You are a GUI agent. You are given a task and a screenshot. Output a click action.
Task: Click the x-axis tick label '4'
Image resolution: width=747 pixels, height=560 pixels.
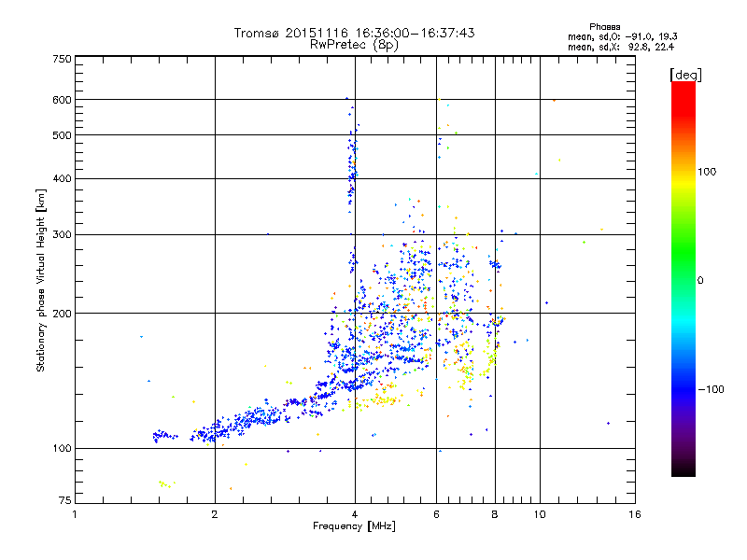click(355, 514)
